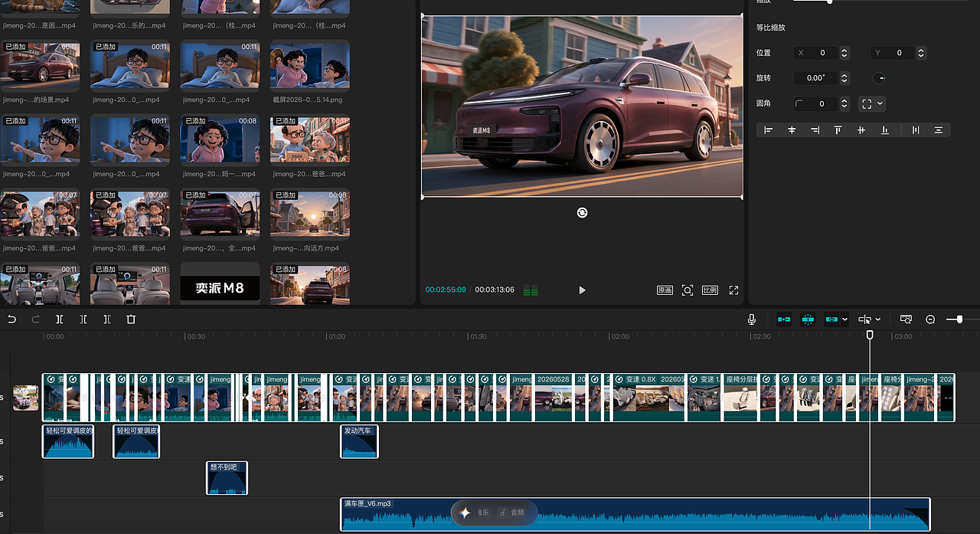Viewport: 980px width, 534px height.
Task: Delete selected clip with trash icon
Action: pos(131,319)
